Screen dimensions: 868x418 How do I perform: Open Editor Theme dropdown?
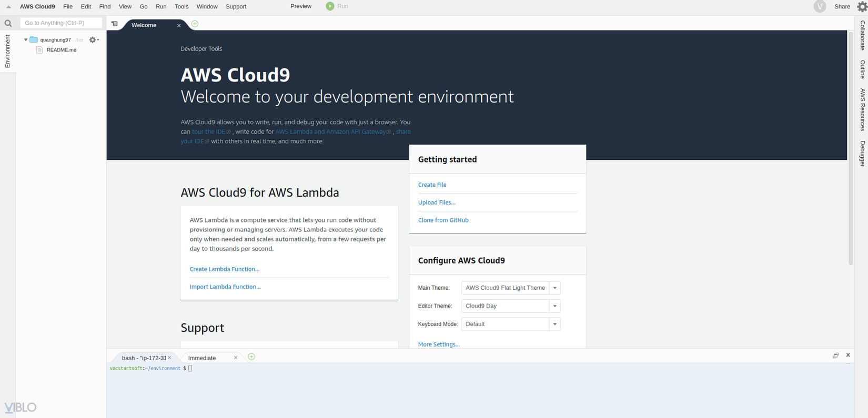coord(554,306)
